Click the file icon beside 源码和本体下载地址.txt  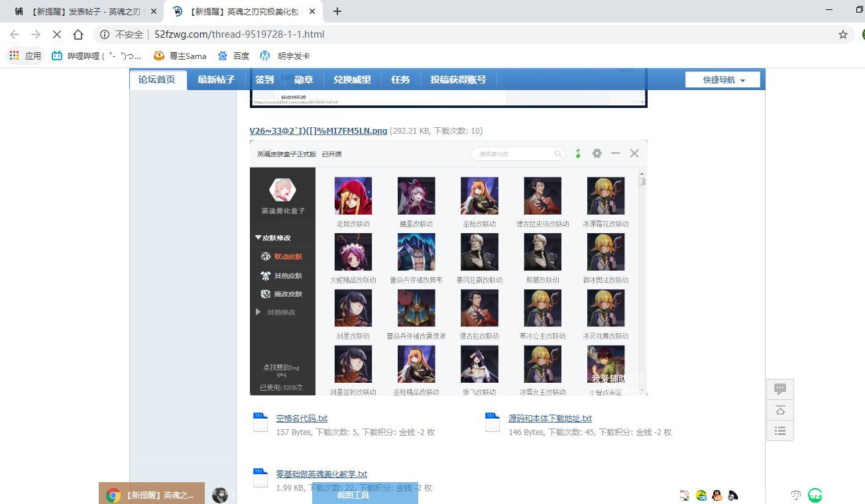click(x=492, y=422)
